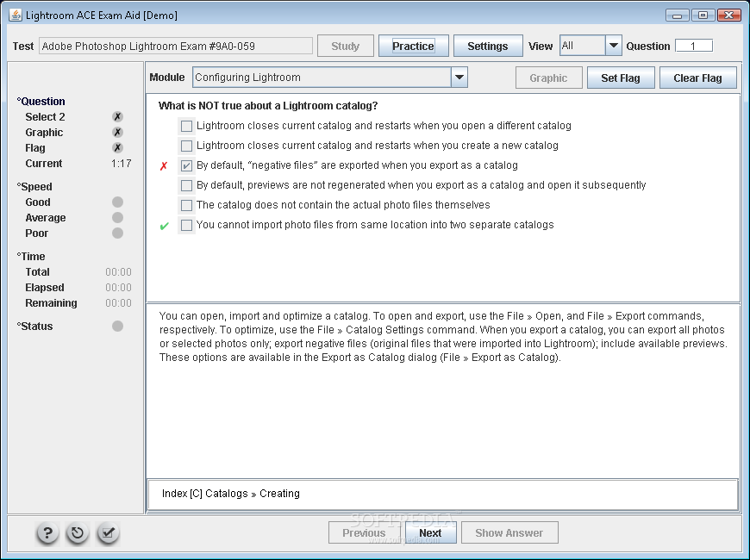The image size is (750, 560).
Task: Click the red X wrong-answer mark
Action: (x=164, y=166)
